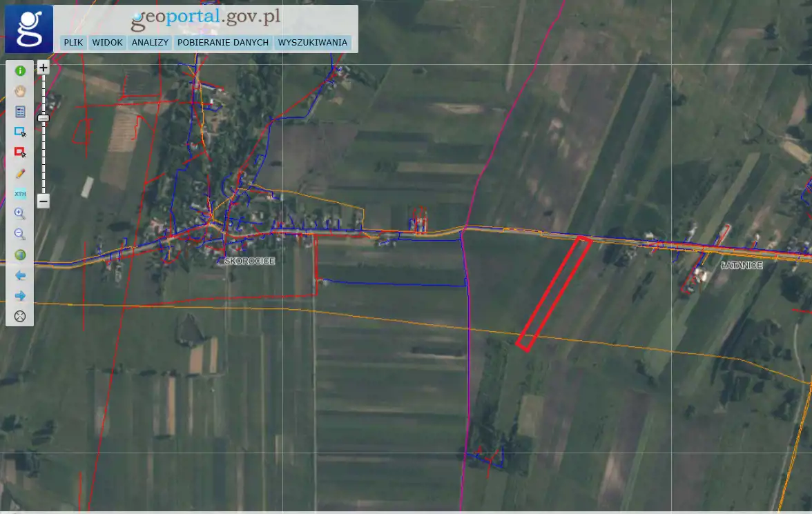Expand the ANALIZY menu
Viewport: 812px width, 514px height.
[150, 43]
